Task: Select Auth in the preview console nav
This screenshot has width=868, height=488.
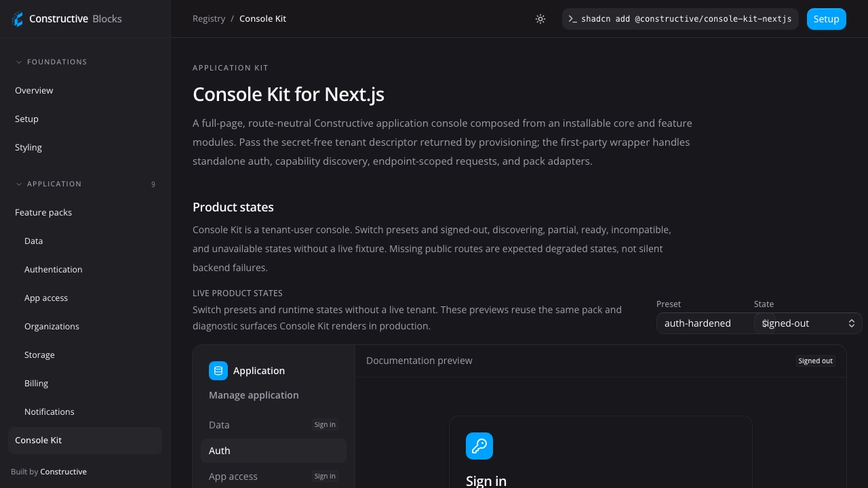Action: click(273, 451)
